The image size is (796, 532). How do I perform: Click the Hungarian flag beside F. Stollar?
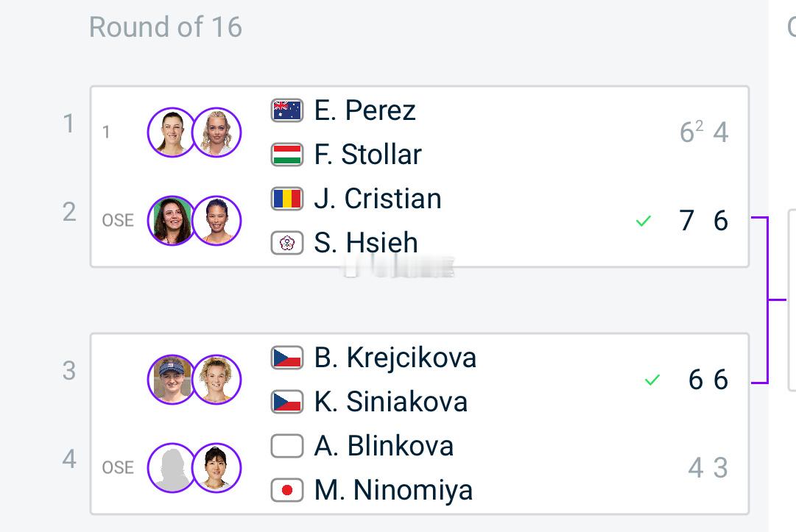pyautogui.click(x=287, y=155)
